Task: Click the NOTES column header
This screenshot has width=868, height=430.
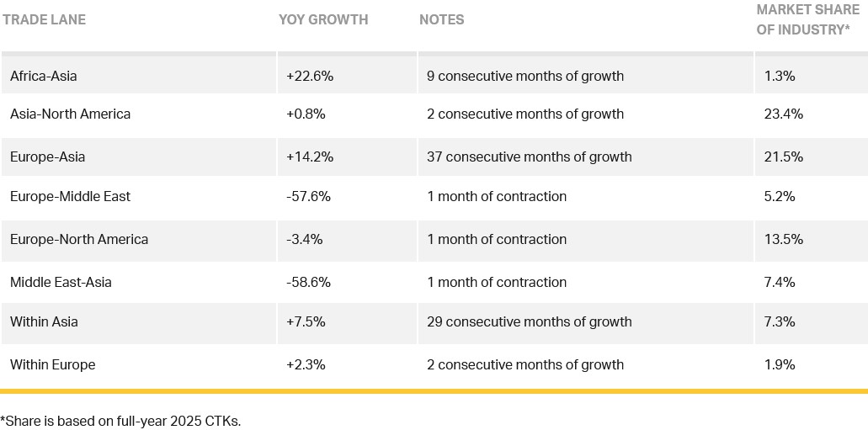Action: [x=441, y=19]
